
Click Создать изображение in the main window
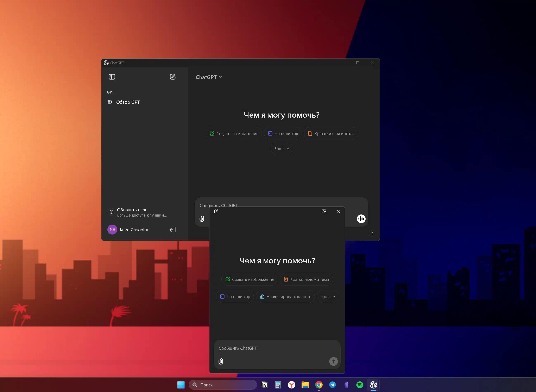(x=234, y=134)
